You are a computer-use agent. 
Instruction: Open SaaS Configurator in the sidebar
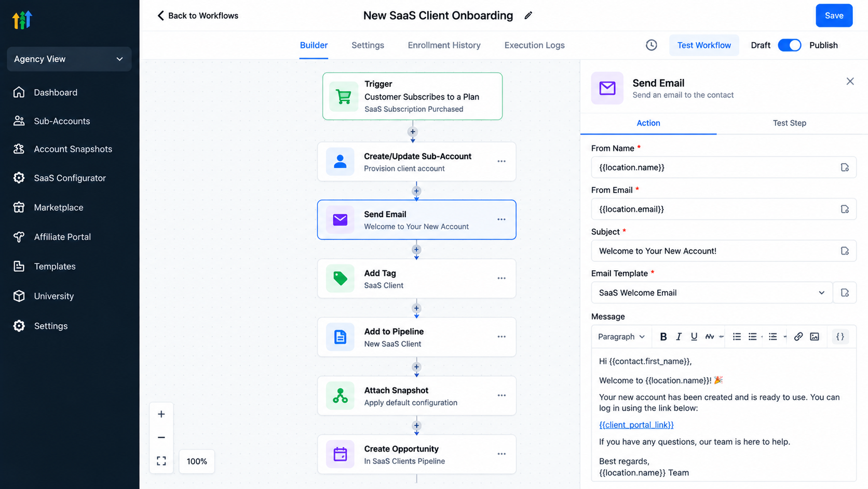(x=70, y=178)
